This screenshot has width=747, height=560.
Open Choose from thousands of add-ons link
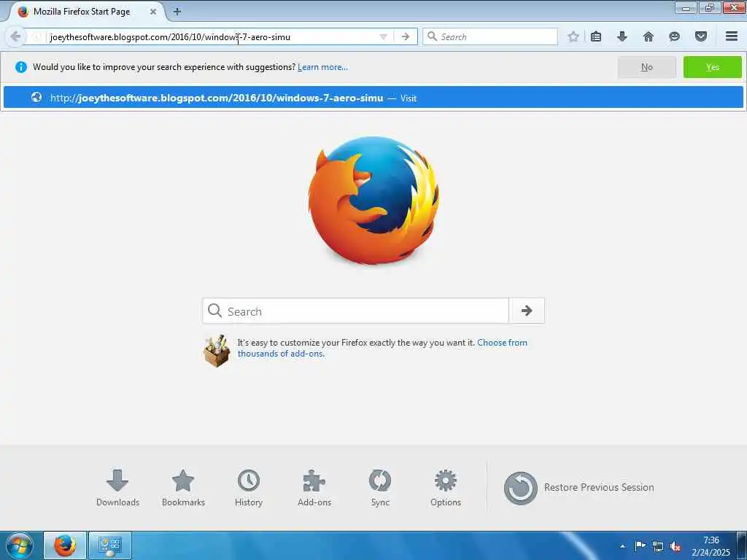pyautogui.click(x=382, y=348)
